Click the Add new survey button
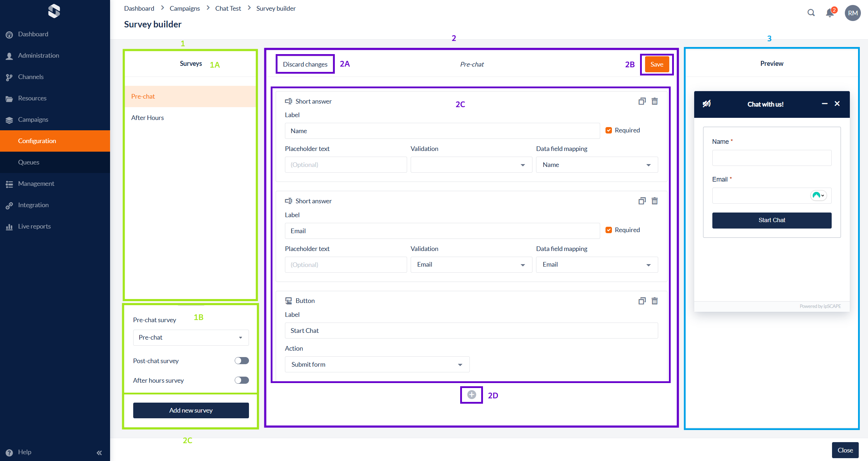 191,410
